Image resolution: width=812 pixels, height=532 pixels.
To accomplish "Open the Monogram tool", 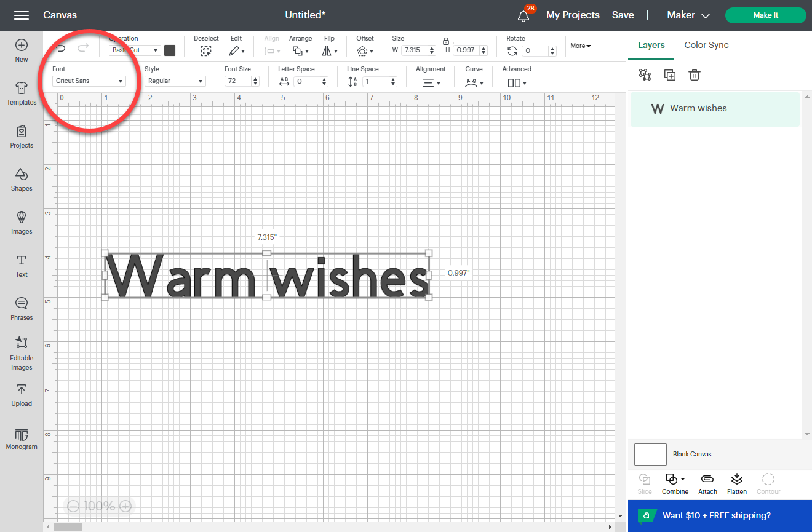I will 21,438.
